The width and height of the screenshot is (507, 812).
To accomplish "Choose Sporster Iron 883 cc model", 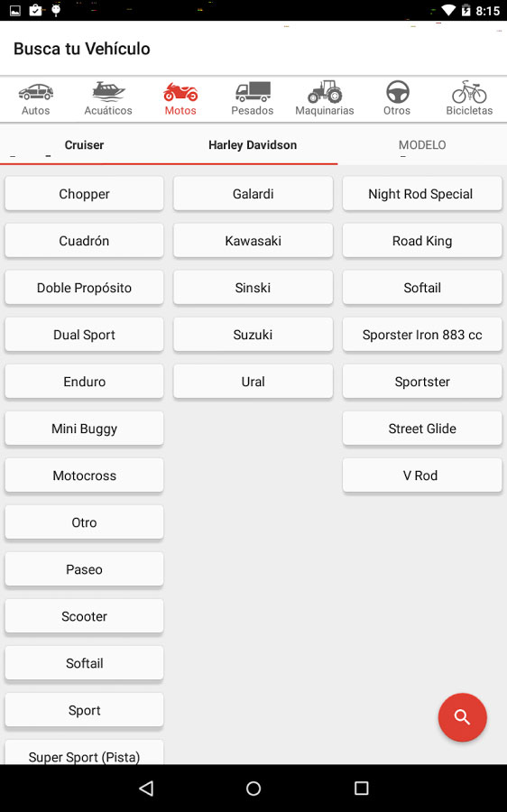I will coord(422,335).
